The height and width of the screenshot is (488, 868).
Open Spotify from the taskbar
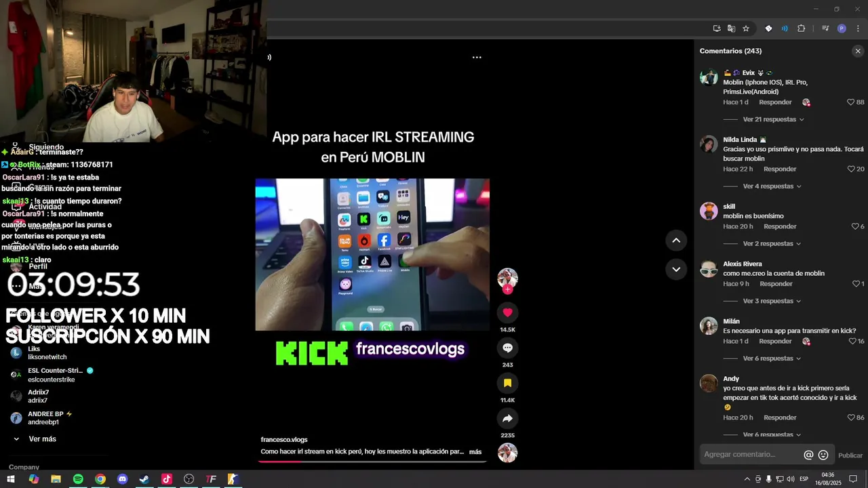[78, 479]
